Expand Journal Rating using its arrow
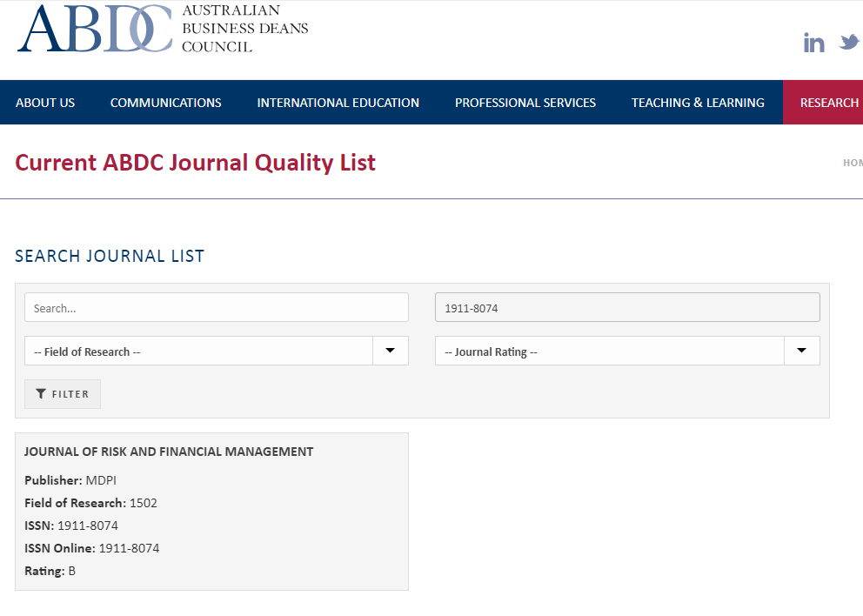This screenshot has width=863, height=616. tap(802, 351)
